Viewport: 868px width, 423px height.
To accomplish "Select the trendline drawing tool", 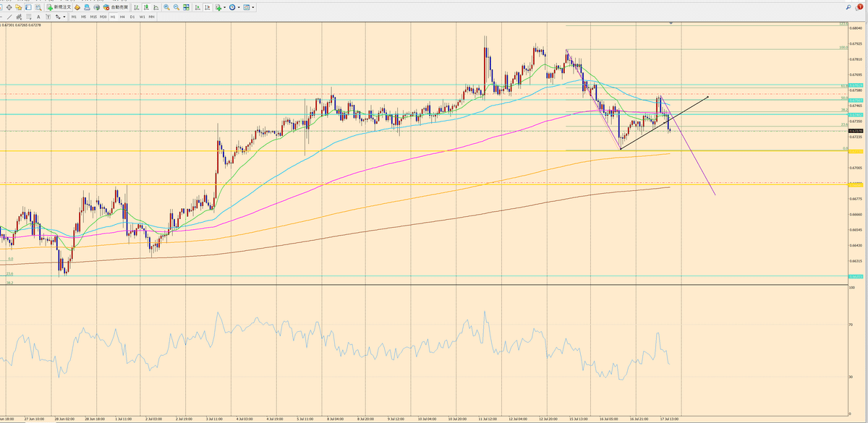I will pos(9,16).
